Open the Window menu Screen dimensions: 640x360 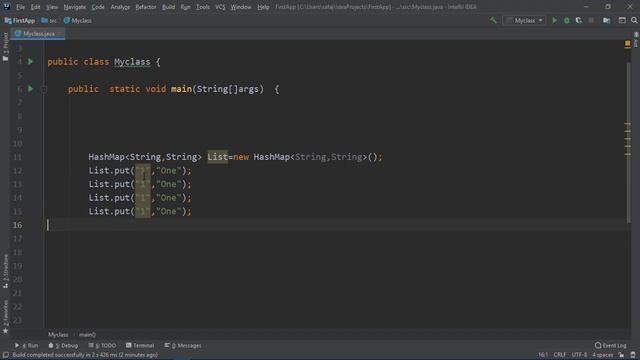[x=241, y=7]
